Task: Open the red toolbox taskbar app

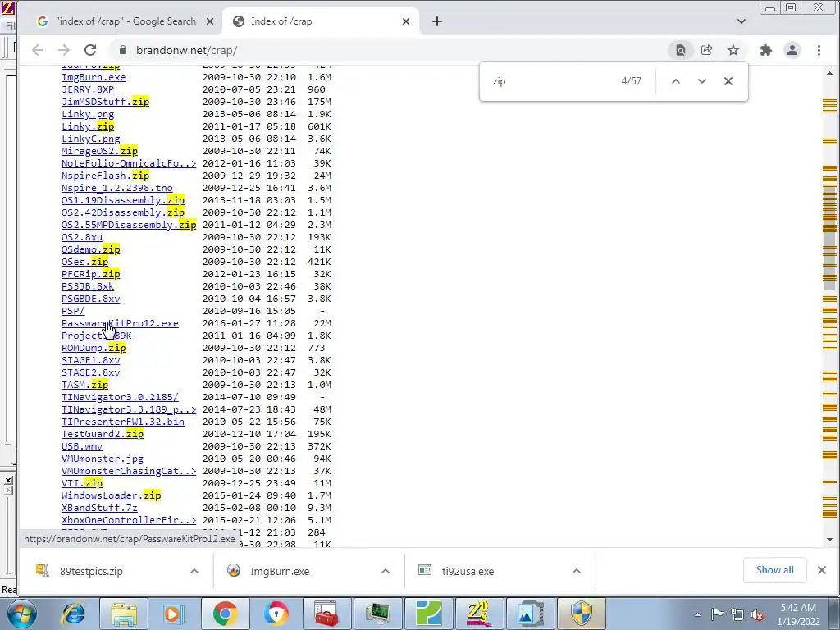Action: click(326, 614)
